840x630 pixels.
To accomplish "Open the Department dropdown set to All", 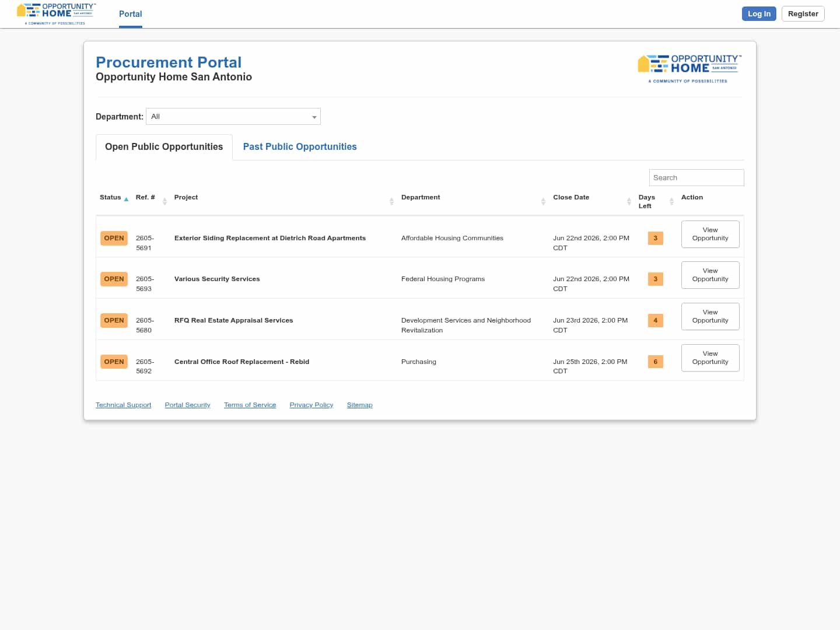I will pos(233,117).
